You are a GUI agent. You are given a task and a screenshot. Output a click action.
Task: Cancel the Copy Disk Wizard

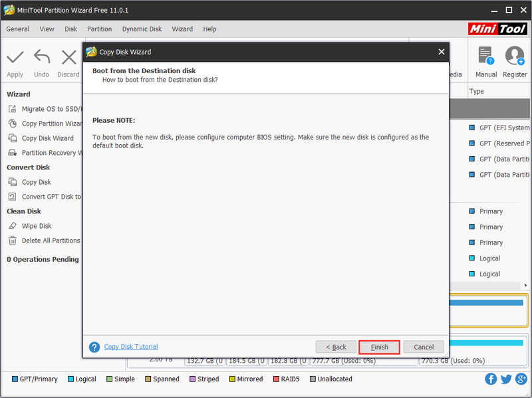click(x=424, y=347)
